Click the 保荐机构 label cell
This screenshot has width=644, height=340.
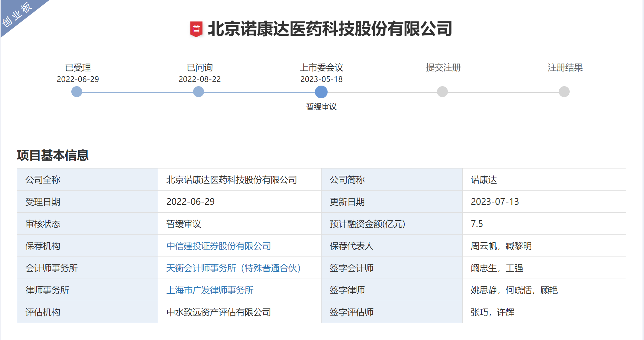(x=88, y=246)
